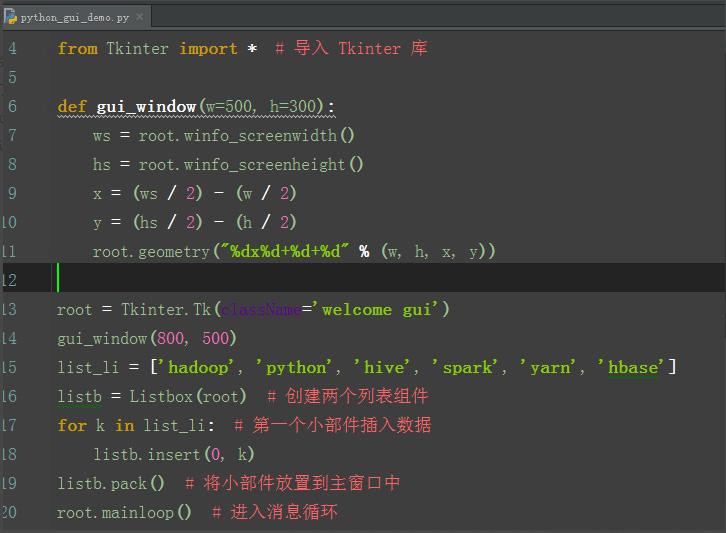Click root.geometry on line 11
The width and height of the screenshot is (726, 533).
[x=151, y=252]
